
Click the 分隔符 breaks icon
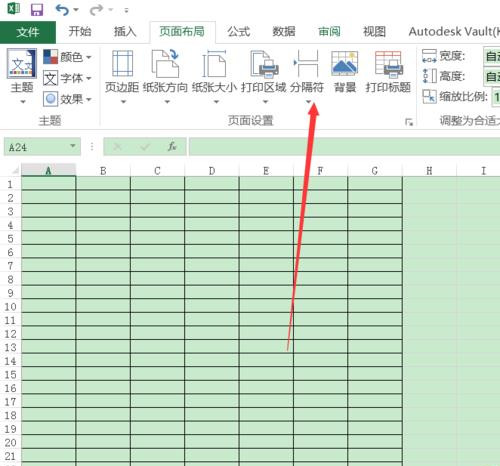[307, 63]
